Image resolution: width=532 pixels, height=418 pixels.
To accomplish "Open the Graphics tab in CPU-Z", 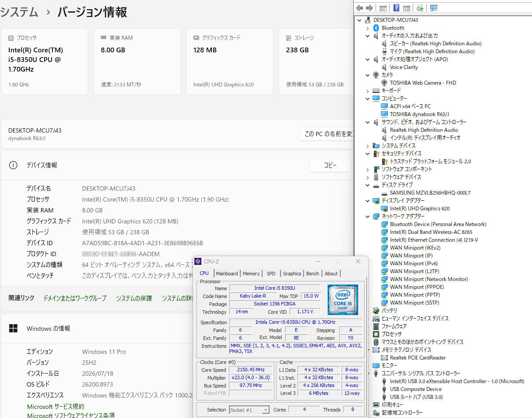I will [292, 274].
